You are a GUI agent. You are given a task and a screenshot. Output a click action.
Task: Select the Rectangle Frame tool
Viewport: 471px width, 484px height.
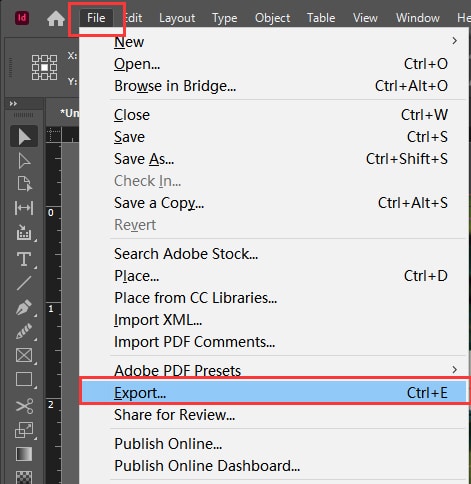[x=24, y=355]
